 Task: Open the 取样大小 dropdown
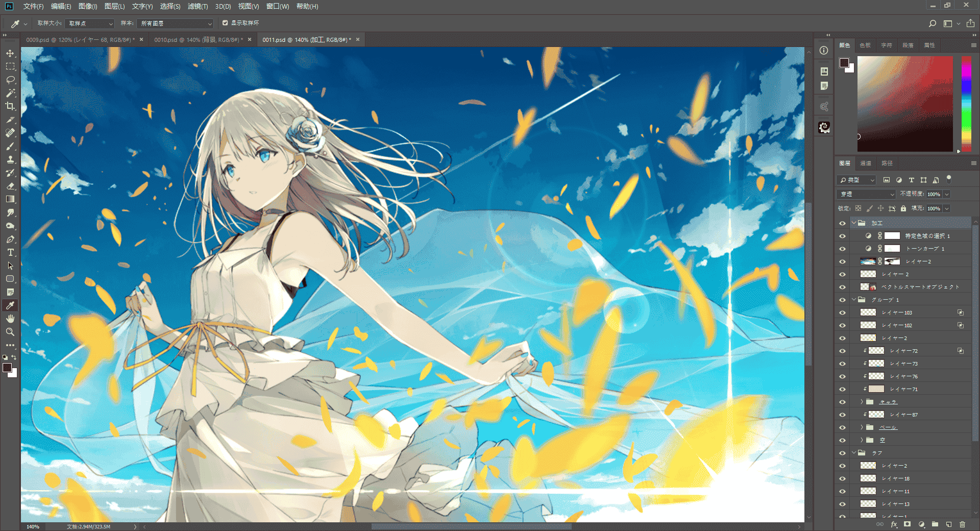(90, 23)
